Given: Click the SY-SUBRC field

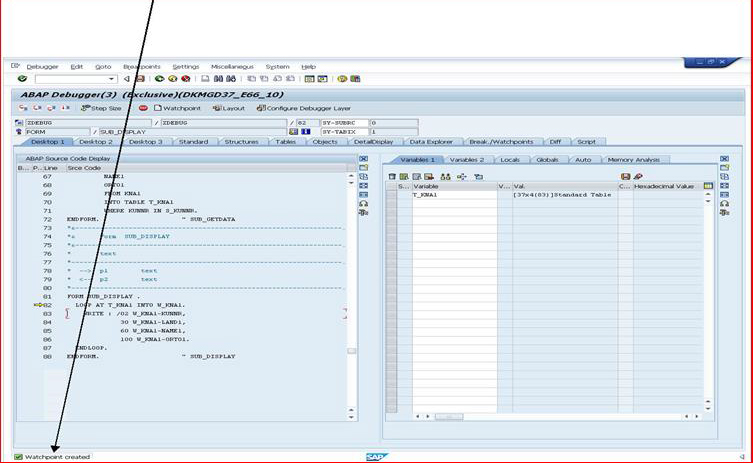Looking at the screenshot, I should point(344,123).
